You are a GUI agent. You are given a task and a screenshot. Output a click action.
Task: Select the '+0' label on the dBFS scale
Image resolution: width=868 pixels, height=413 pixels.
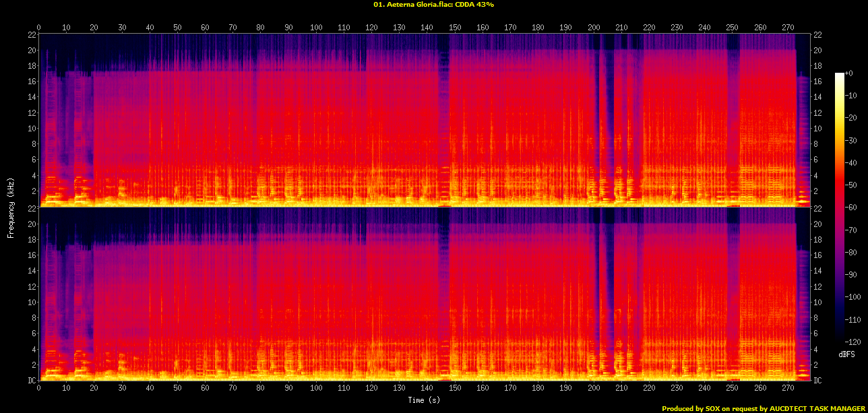pos(848,73)
